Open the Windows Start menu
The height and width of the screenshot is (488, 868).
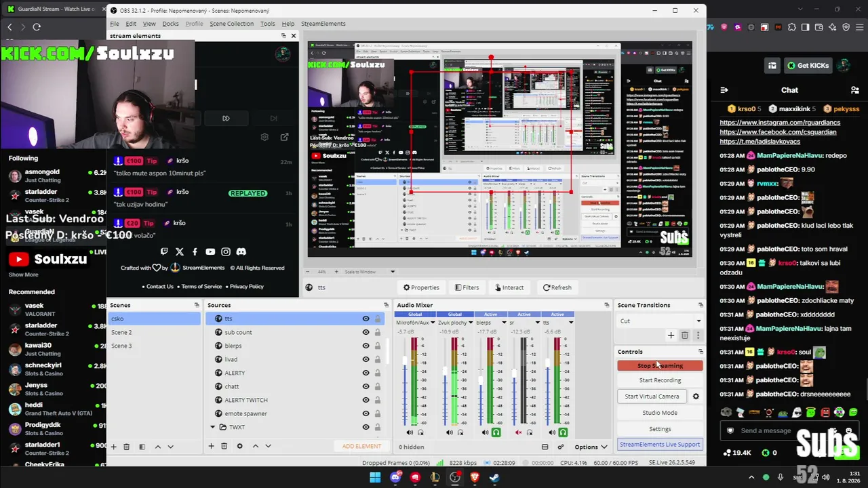375,477
